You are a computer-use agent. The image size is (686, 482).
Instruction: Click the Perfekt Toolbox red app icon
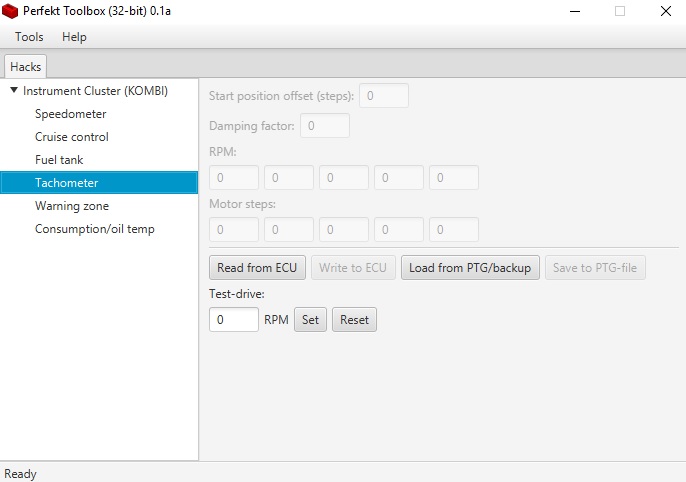click(11, 11)
